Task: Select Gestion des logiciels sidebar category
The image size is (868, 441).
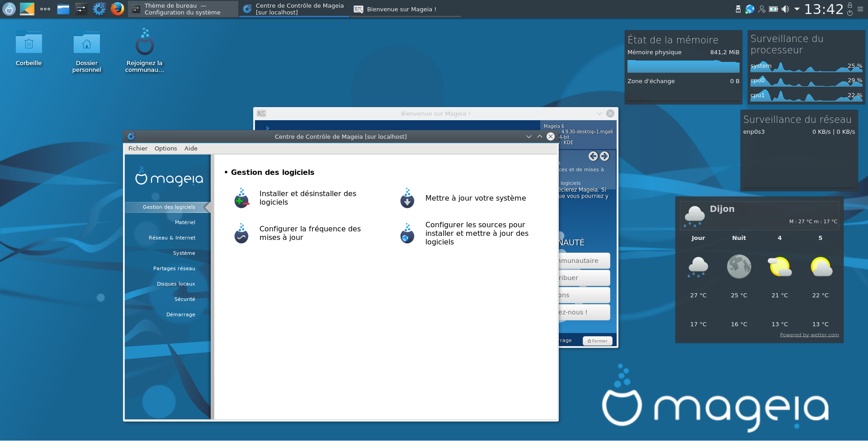Action: [x=168, y=207]
